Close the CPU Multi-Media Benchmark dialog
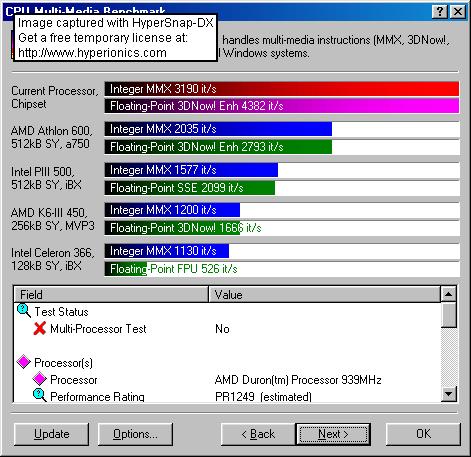 click(x=458, y=12)
